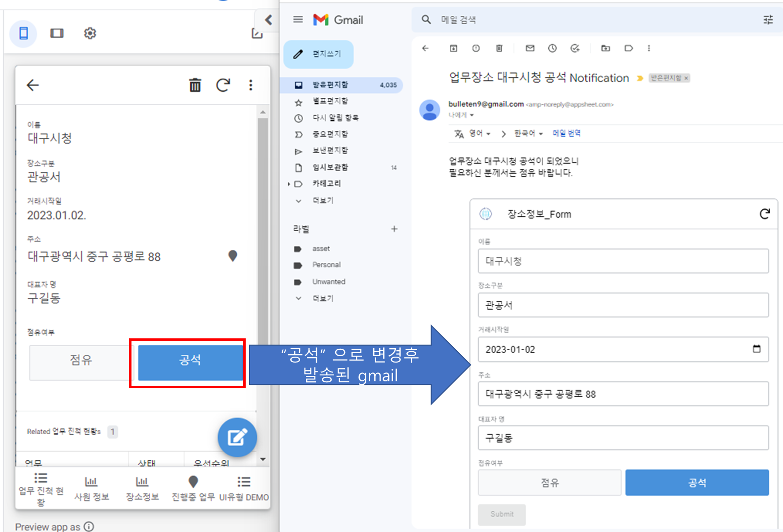Snooze this email

point(552,48)
